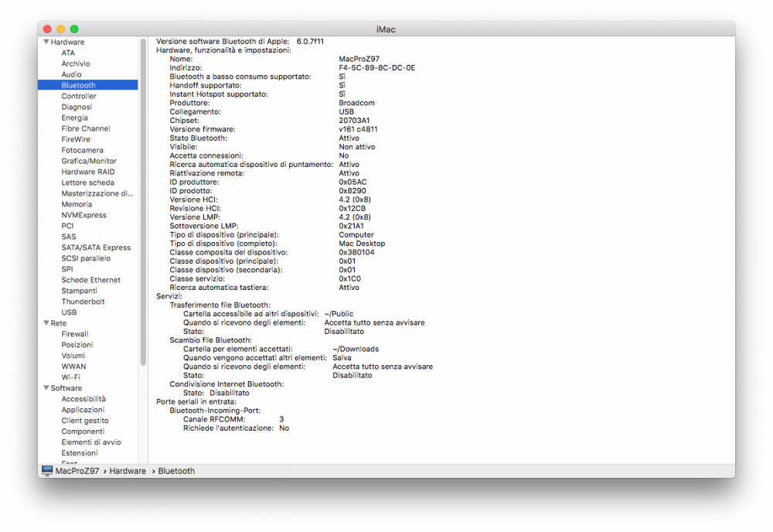Click MacProZ97 in the path bar
The image size is (773, 532).
tap(77, 472)
